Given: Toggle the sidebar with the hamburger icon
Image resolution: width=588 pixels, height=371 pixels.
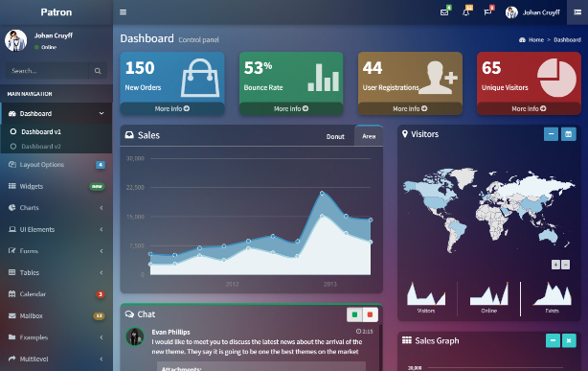Looking at the screenshot, I should pos(123,12).
